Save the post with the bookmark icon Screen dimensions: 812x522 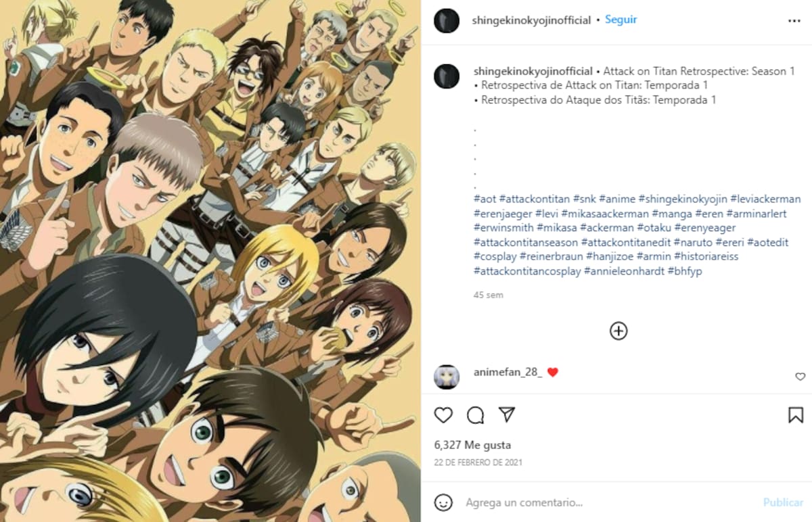pyautogui.click(x=796, y=414)
